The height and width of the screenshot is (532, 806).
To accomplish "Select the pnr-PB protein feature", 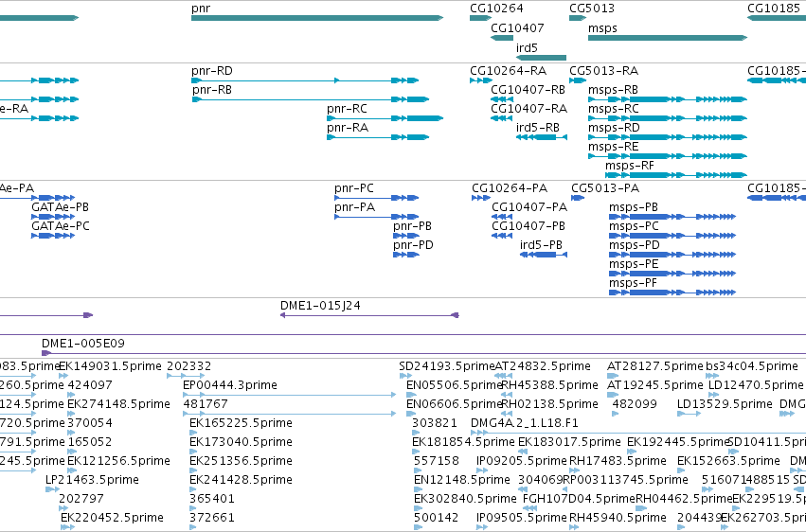I will 406,236.
